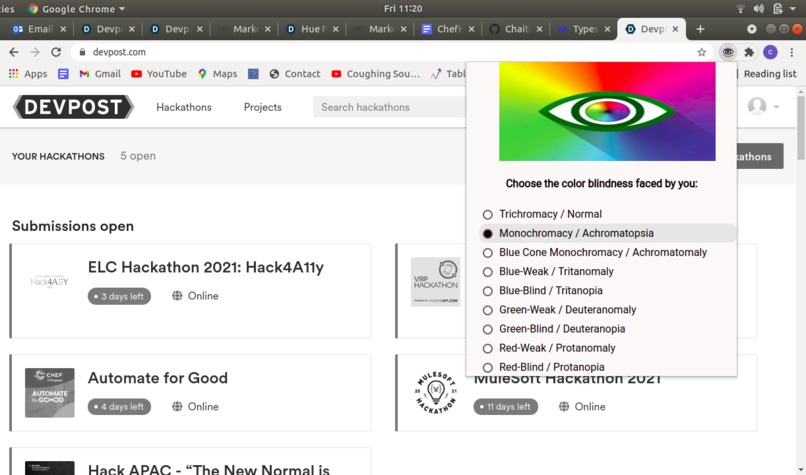Click the 4 days left badge
Image resolution: width=806 pixels, height=475 pixels.
119,407
